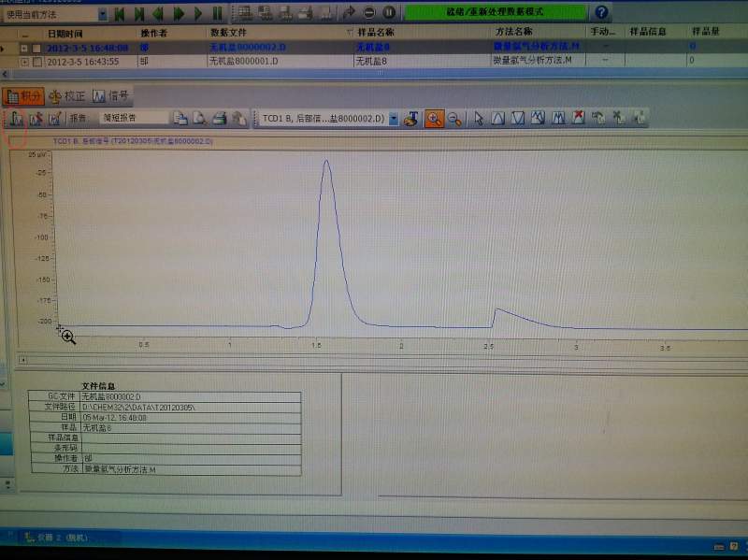Sort by the 日期时间 column header
748x560 pixels.
click(65, 34)
